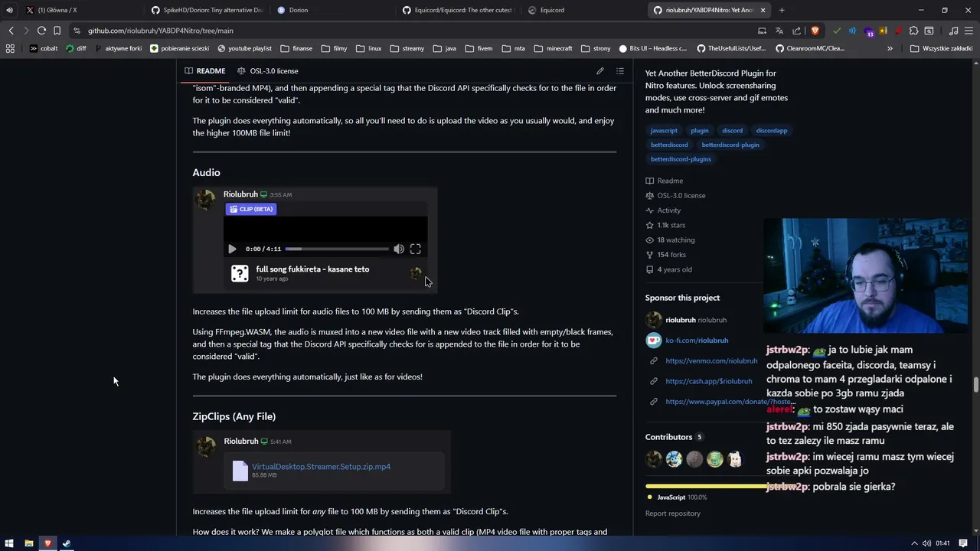Click the betterdiscord-plugin topic tag
Image resolution: width=980 pixels, height=551 pixels.
coord(730,145)
